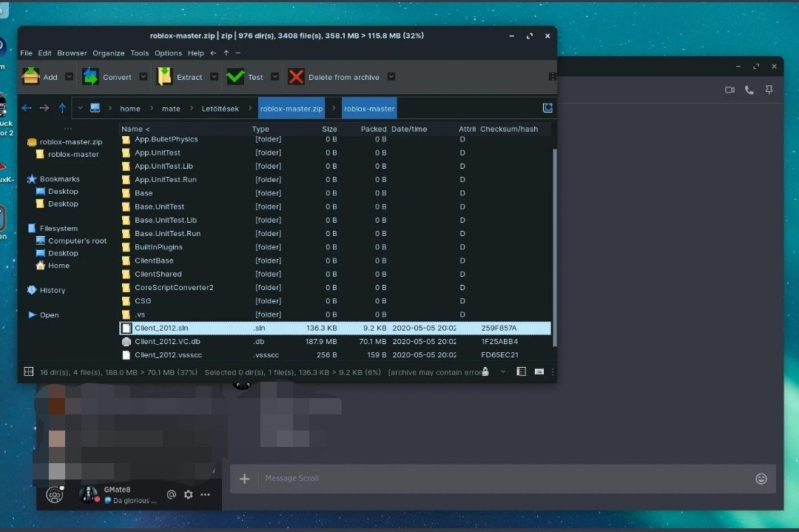This screenshot has height=532, width=799.
Task: Open the Organize menu
Action: [x=109, y=53]
